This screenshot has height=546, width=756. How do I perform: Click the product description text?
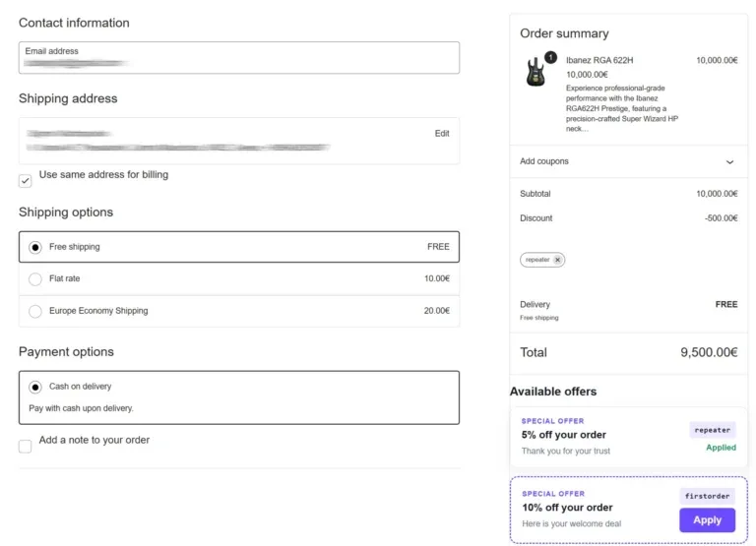622,108
